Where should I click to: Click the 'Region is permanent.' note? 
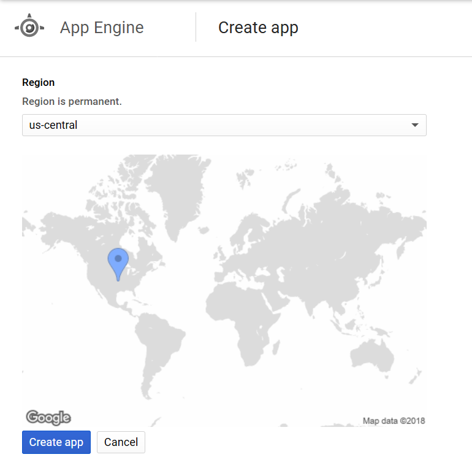(x=72, y=101)
